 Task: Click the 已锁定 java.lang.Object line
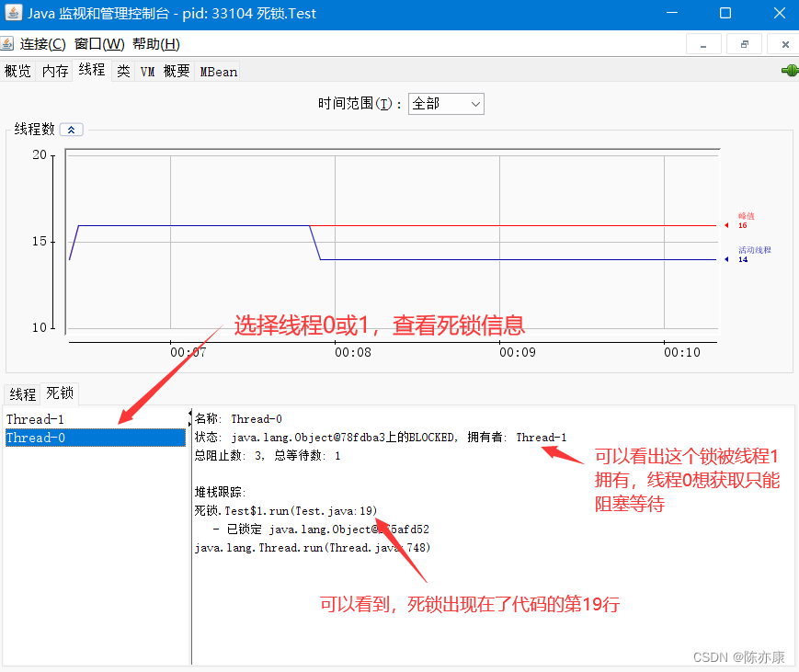coord(321,530)
